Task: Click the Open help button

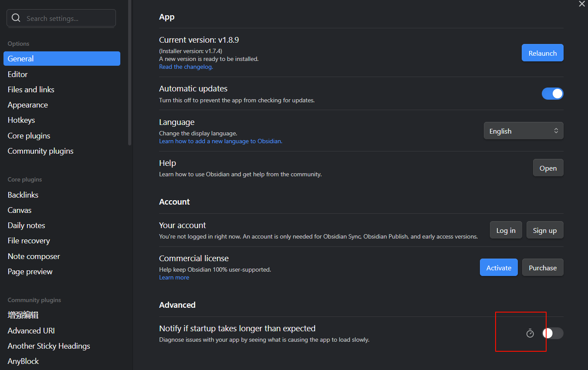Action: (x=548, y=168)
